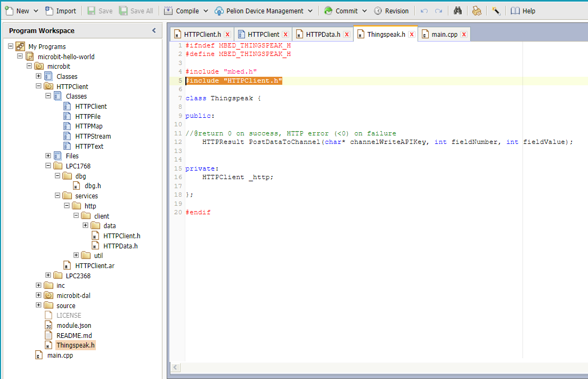Close the HTTPClient.h tab

227,34
